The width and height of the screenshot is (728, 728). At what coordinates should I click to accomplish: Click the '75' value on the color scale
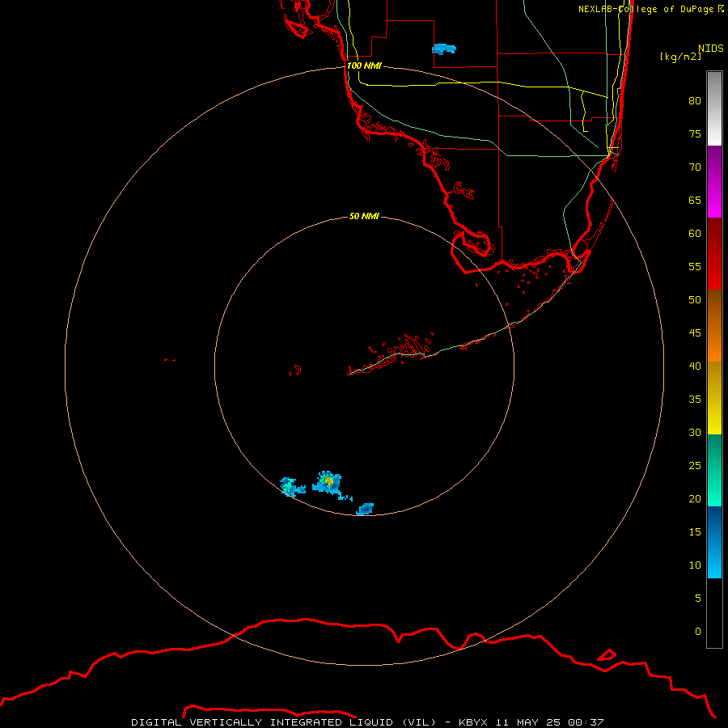point(695,133)
